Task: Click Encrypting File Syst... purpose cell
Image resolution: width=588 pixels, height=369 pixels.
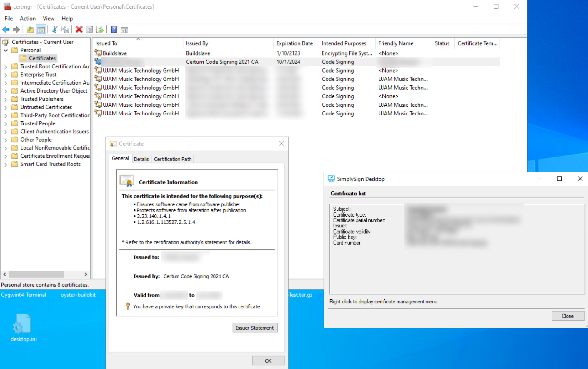Action: [347, 53]
